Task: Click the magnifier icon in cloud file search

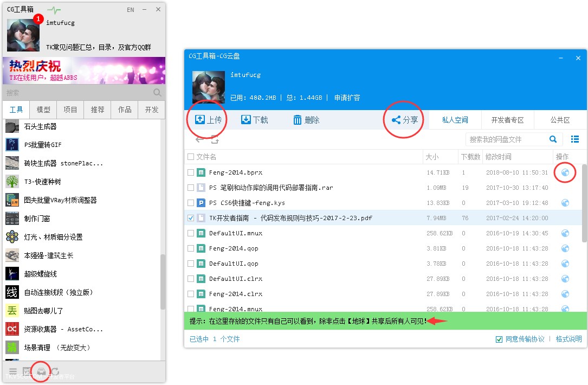Action: [x=553, y=139]
